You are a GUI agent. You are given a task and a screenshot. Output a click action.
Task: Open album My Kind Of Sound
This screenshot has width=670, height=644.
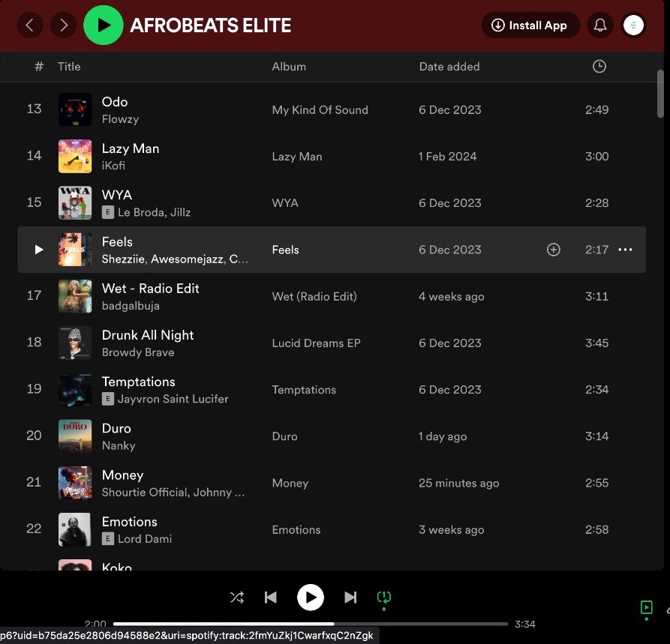320,109
